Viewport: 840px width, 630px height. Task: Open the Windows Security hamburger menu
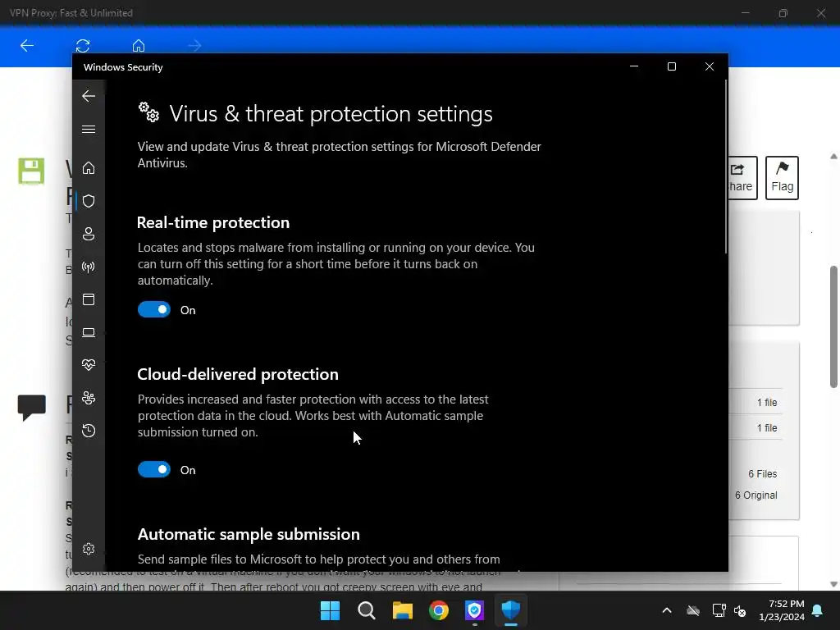89,129
